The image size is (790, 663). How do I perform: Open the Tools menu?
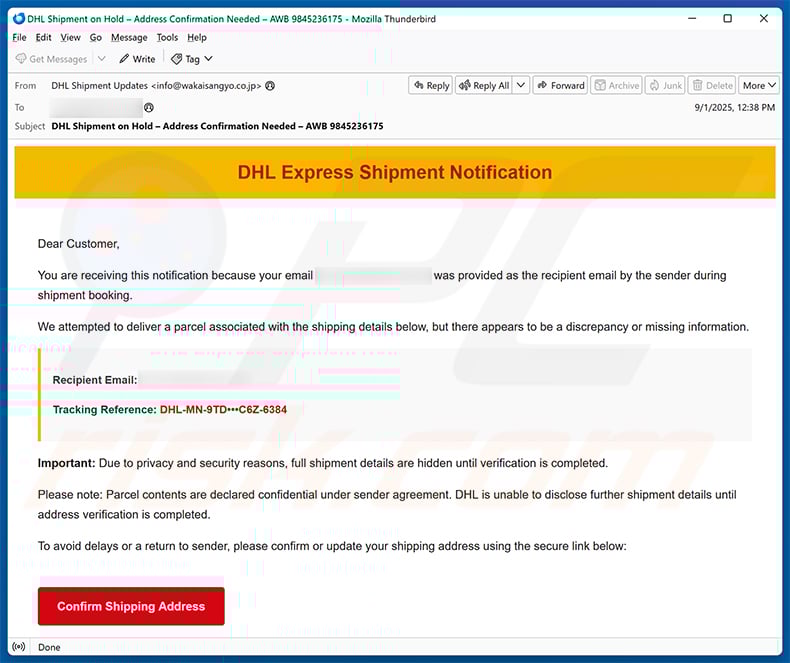tap(167, 38)
